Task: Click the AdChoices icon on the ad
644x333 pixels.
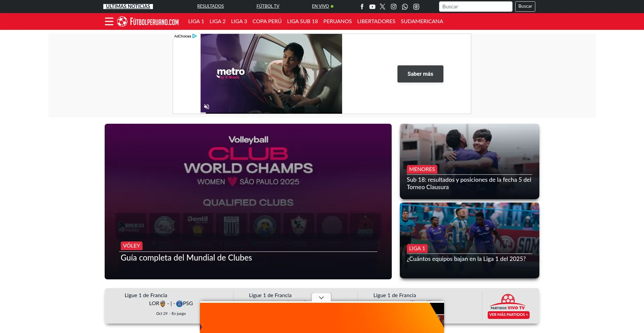Action: point(195,36)
